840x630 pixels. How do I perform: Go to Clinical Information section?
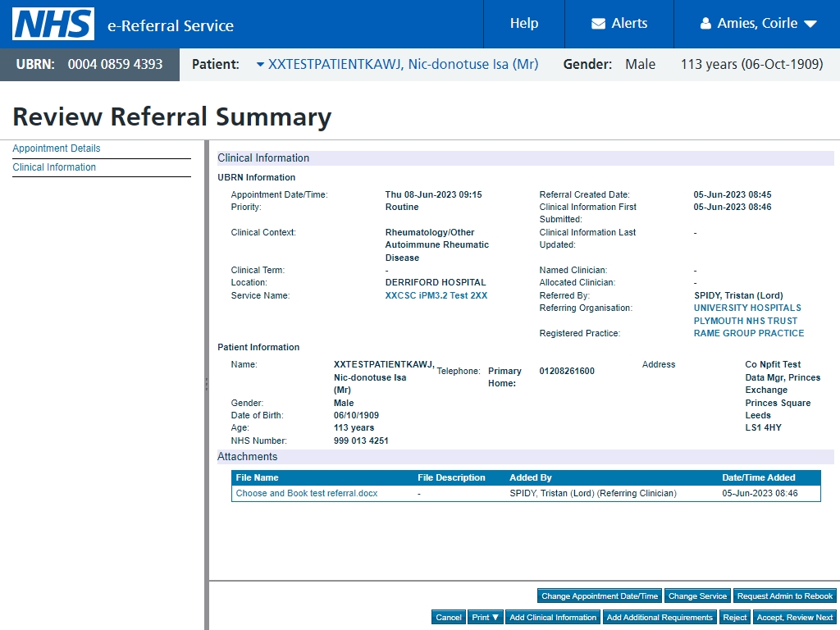click(x=54, y=167)
